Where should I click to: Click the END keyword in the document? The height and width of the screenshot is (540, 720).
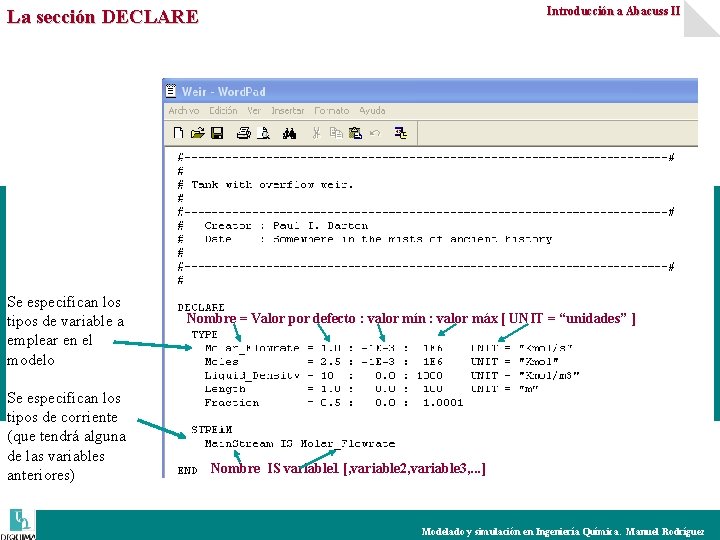(x=187, y=470)
